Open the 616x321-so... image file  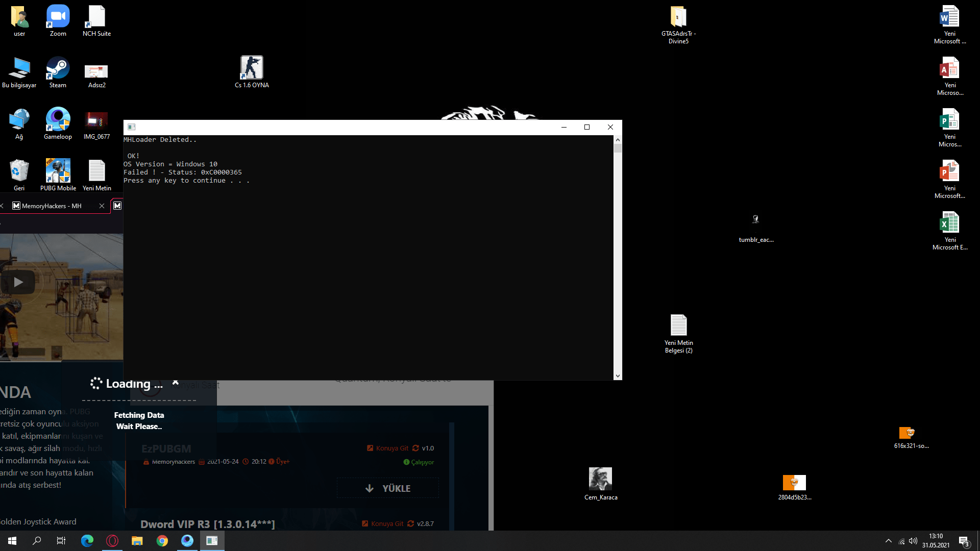pos(911,438)
